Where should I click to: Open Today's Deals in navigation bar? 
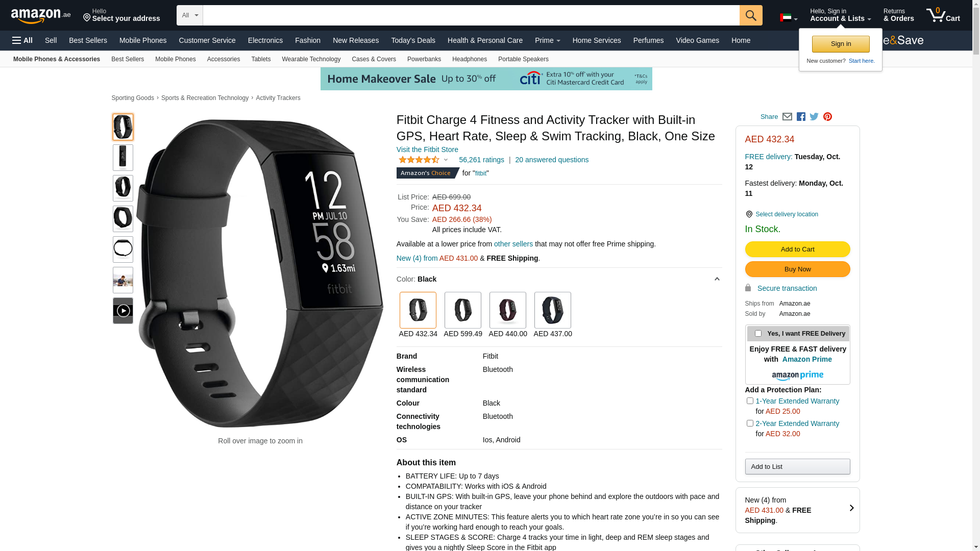413,40
